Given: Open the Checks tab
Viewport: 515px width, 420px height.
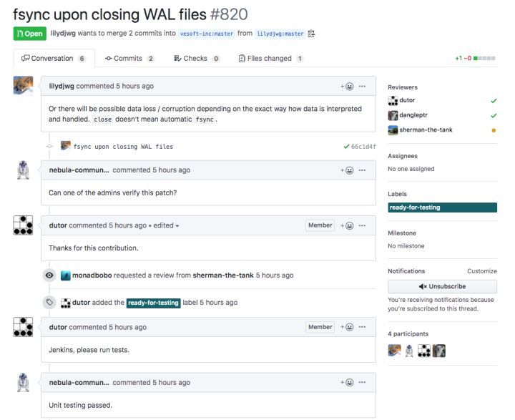Looking at the screenshot, I should [x=197, y=59].
